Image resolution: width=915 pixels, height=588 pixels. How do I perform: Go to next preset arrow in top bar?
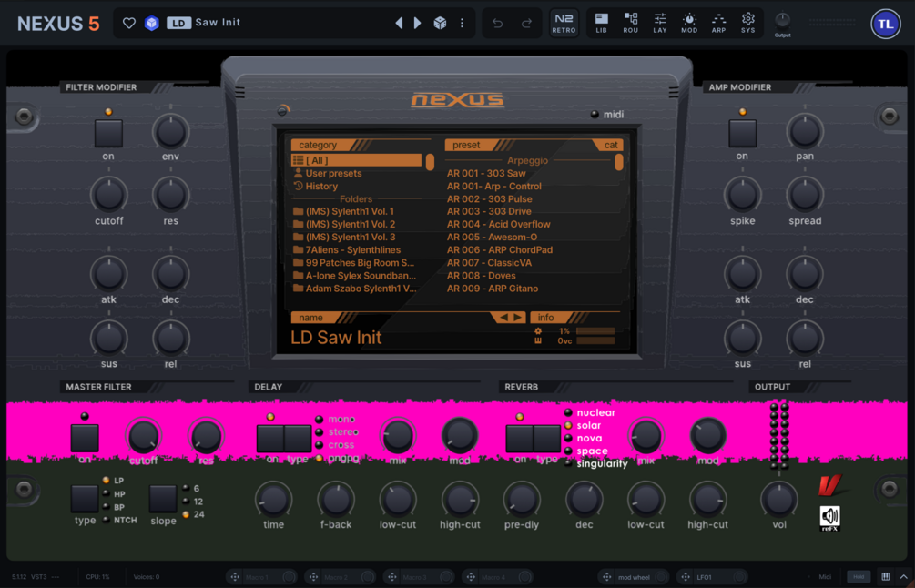[417, 23]
